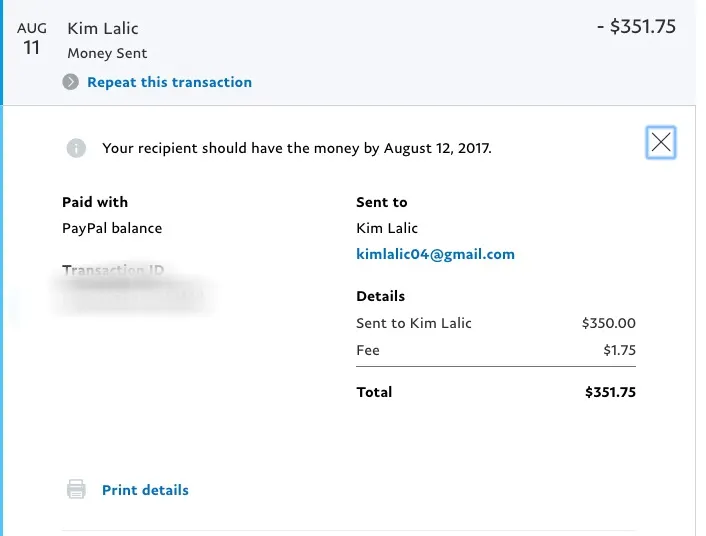This screenshot has height=536, width=706.
Task: Click the arrow icon beside Repeat this transaction
Action: pyautogui.click(x=71, y=82)
